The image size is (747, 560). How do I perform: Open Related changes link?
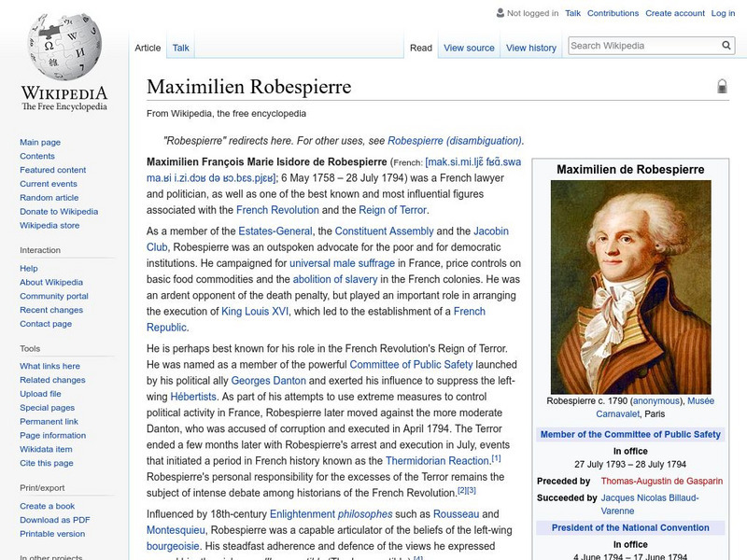pos(52,380)
